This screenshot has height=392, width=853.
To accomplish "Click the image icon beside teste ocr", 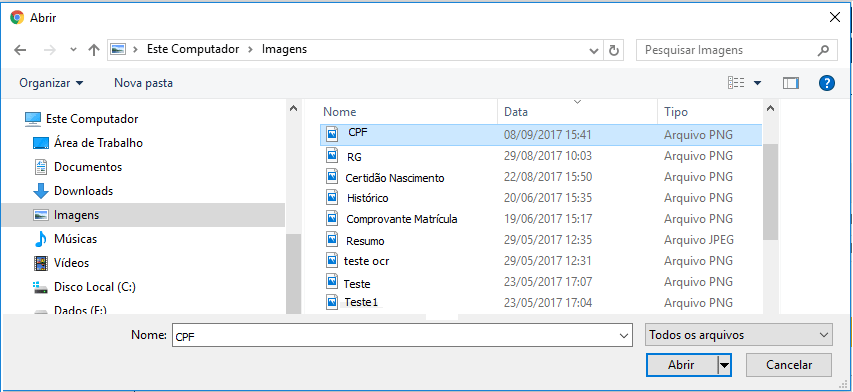I will (x=333, y=260).
